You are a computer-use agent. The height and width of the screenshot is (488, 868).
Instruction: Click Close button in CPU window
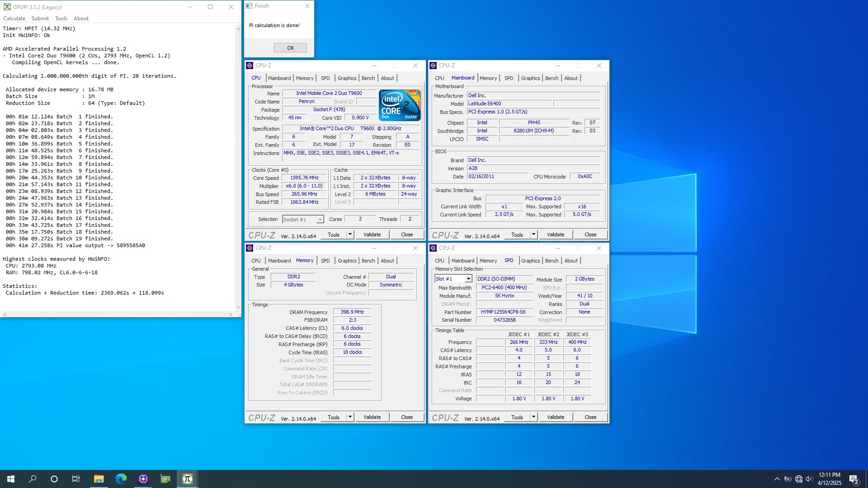pos(407,235)
